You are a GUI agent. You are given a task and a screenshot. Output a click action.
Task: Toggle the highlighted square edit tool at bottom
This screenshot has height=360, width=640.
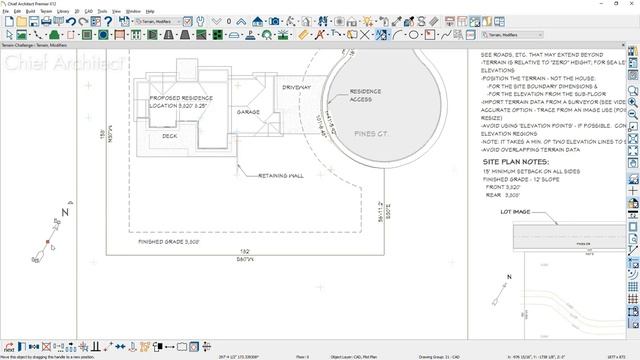(x=194, y=347)
